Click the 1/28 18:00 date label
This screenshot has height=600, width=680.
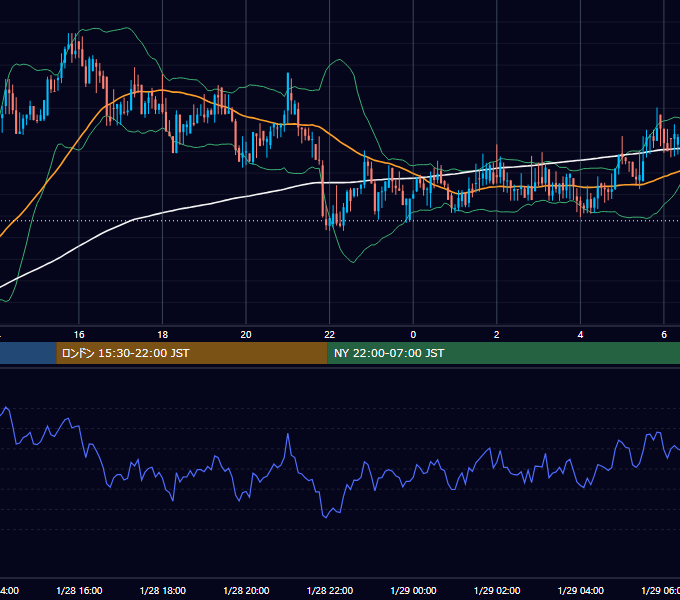pyautogui.click(x=163, y=590)
